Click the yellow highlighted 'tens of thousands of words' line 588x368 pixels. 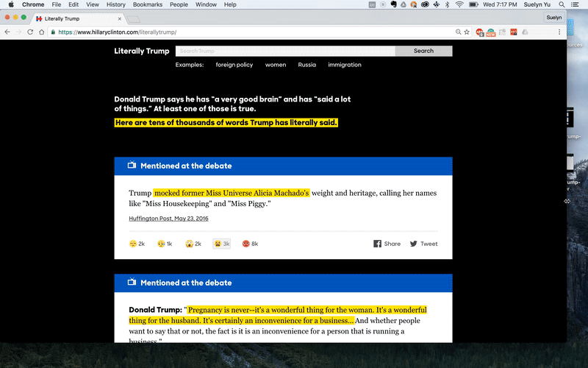coord(226,123)
